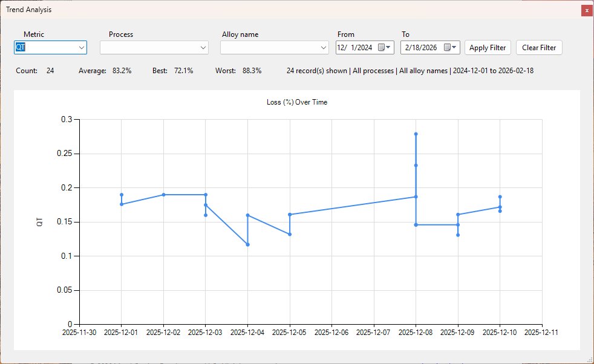Viewport: 594px width, 364px height.
Task: Click the QT vertical axis label
Action: [x=39, y=222]
